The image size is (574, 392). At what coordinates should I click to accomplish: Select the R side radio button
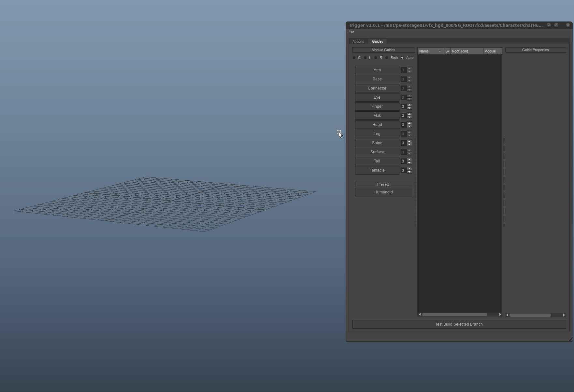376,58
